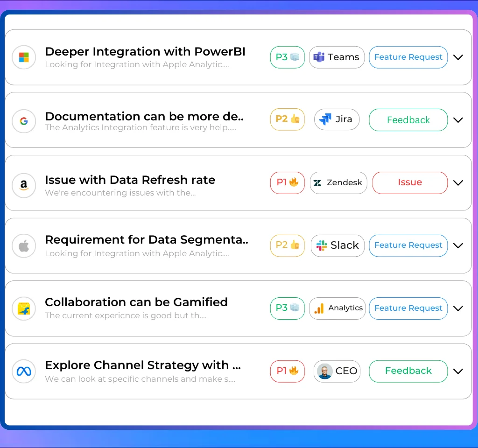Open the Feedback tag on Documentation row
Image resolution: width=478 pixels, height=448 pixels.
click(x=408, y=120)
